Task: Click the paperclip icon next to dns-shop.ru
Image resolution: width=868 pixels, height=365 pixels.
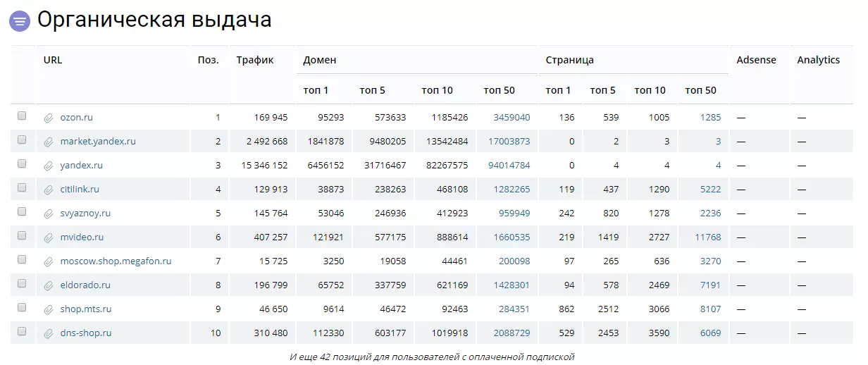Action: (49, 333)
